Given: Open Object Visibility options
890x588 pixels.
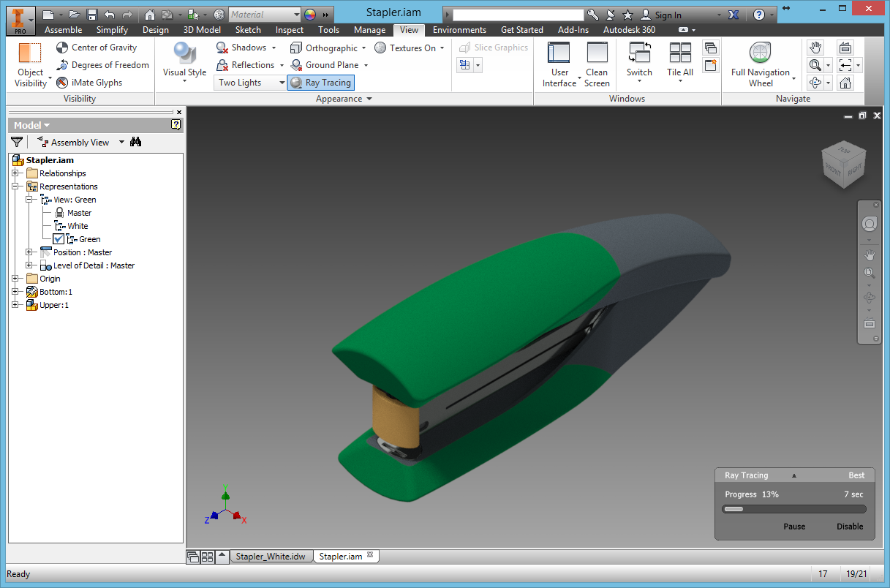Looking at the screenshot, I should [30, 64].
